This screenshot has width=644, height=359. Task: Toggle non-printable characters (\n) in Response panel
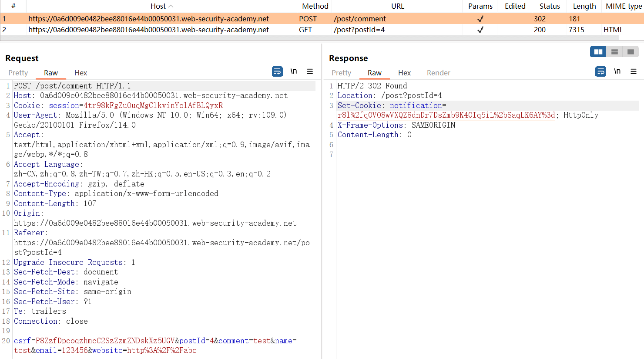(x=617, y=71)
